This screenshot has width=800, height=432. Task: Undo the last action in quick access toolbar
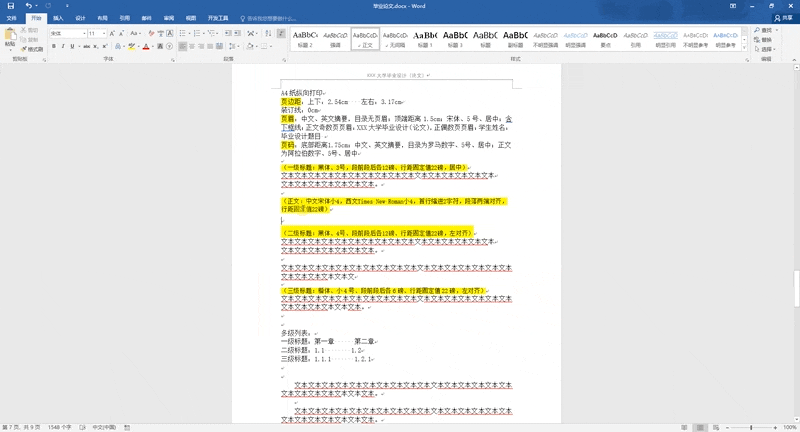click(x=29, y=6)
